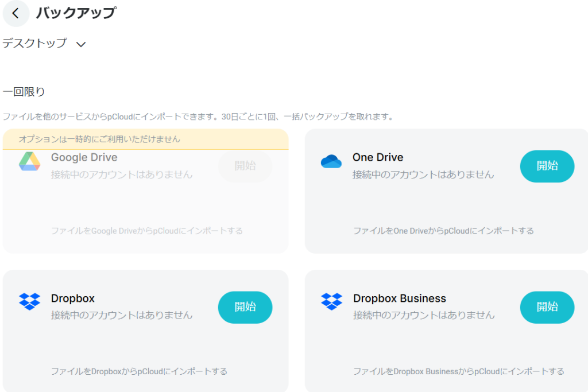Click the Google Drive logo icon
The height and width of the screenshot is (392, 588).
click(x=30, y=161)
